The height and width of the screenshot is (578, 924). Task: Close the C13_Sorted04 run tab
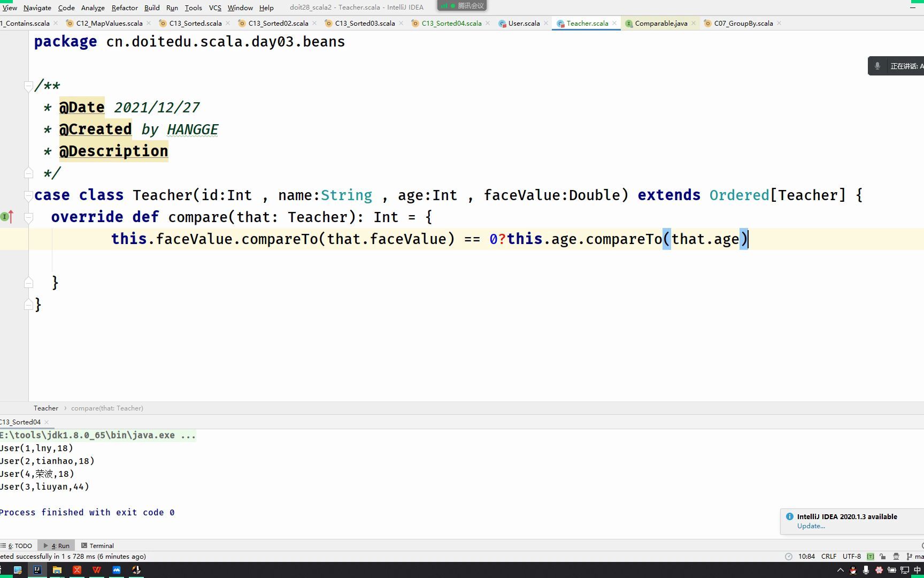pyautogui.click(x=47, y=422)
